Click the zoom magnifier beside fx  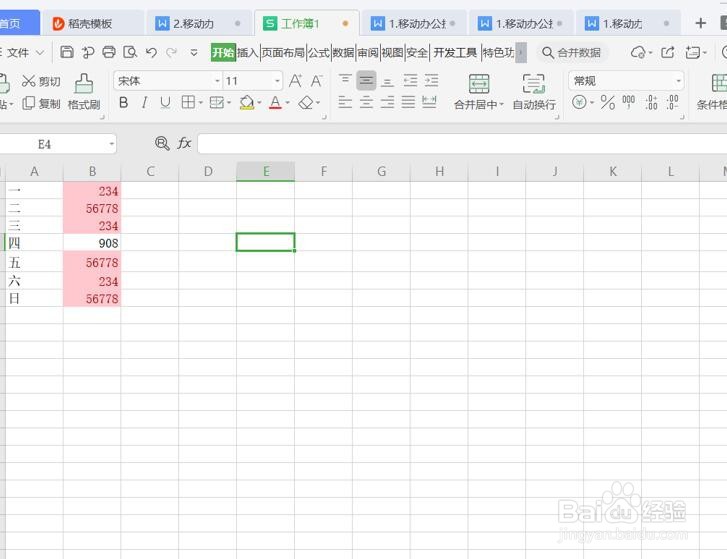(x=162, y=143)
